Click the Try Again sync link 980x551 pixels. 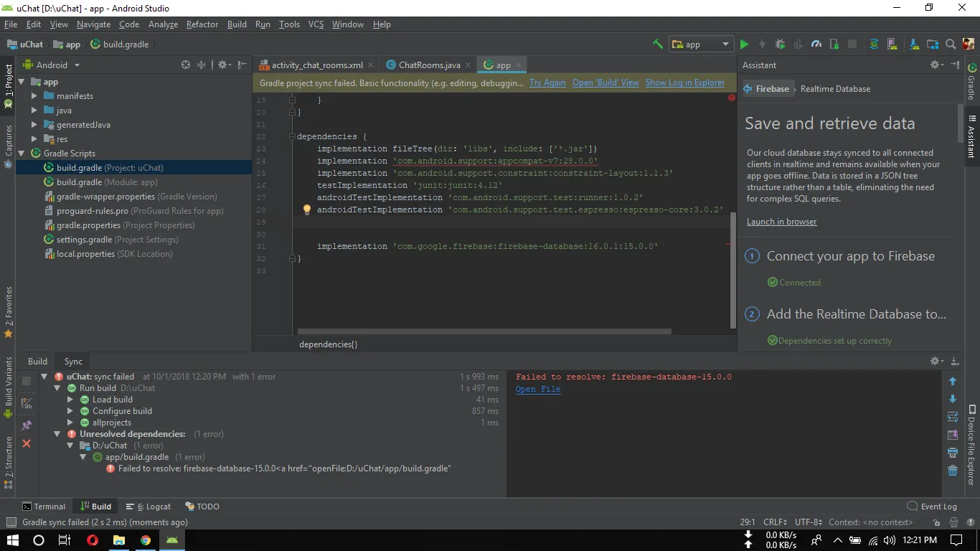(x=547, y=83)
